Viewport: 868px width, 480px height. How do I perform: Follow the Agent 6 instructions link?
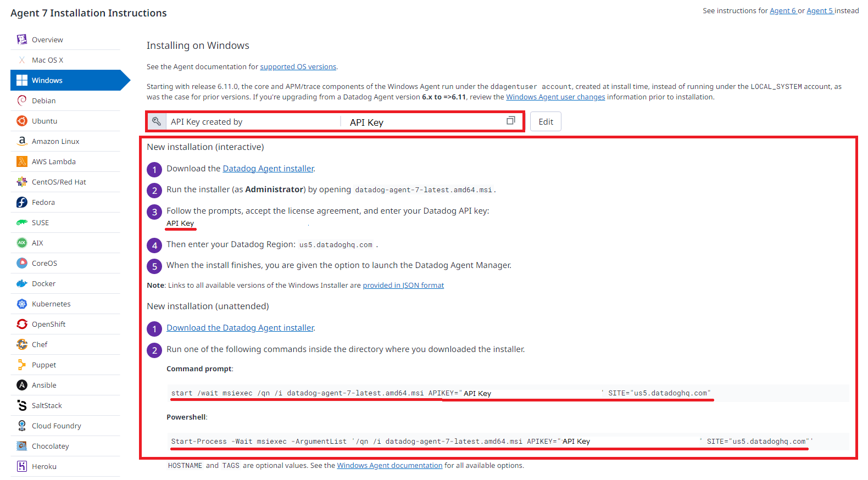(783, 11)
